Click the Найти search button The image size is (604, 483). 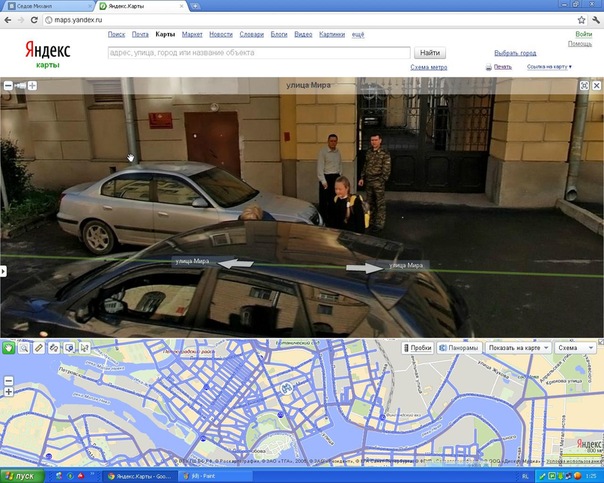[430, 53]
